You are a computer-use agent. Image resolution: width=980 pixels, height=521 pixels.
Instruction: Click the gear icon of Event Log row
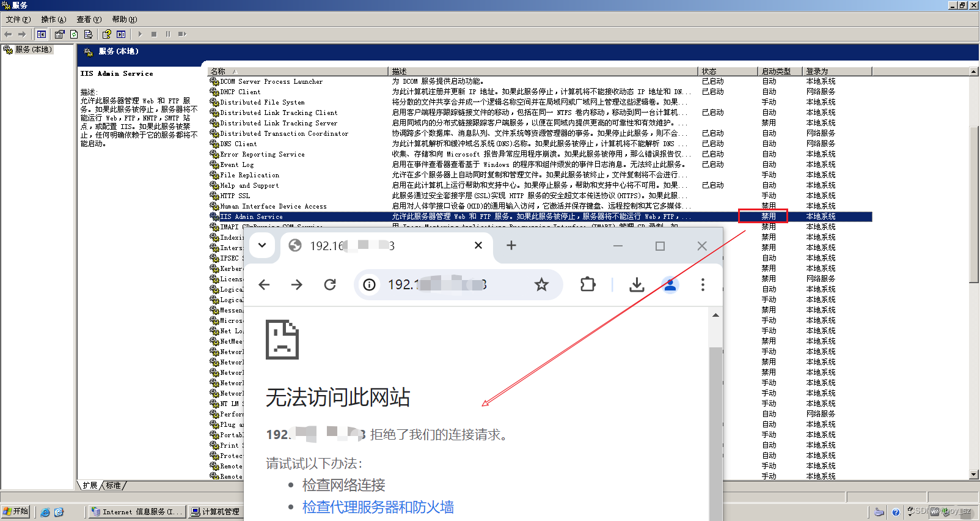coord(214,164)
